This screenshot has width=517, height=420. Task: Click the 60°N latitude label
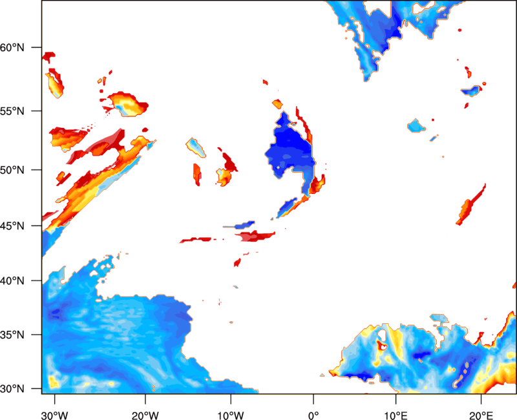tap(12, 48)
